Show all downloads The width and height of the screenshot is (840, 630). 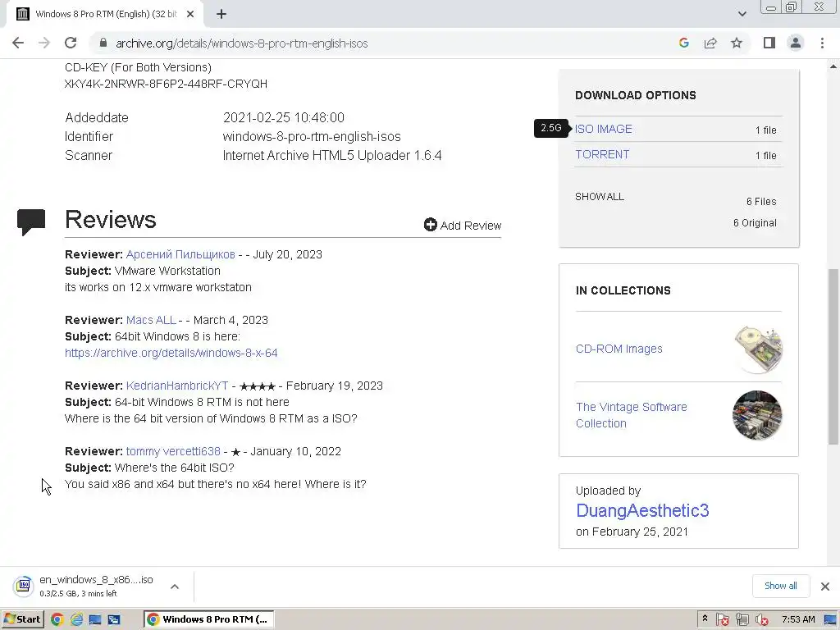pos(780,586)
